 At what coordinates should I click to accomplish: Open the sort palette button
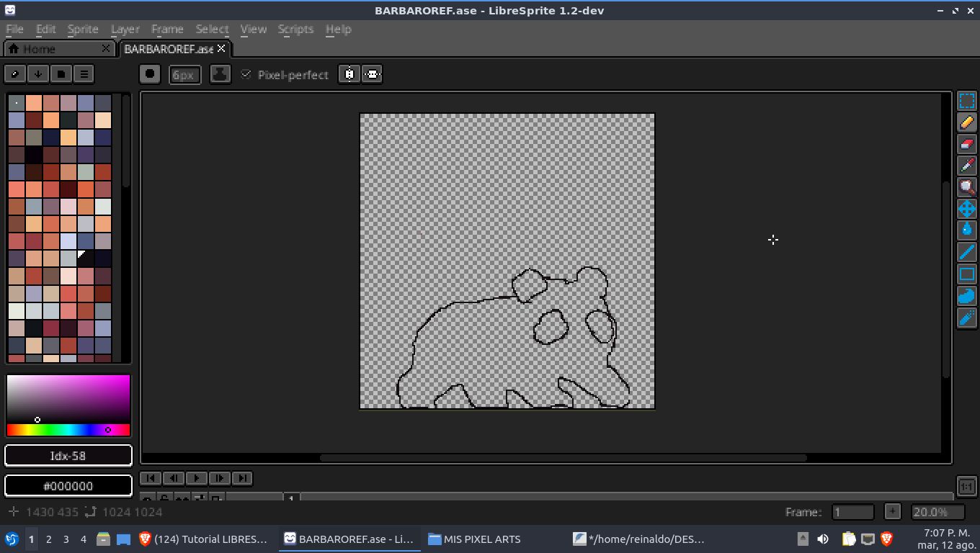(x=38, y=73)
